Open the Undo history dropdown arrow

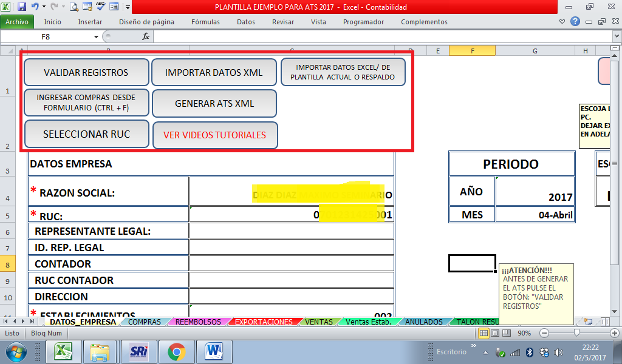[44, 6]
